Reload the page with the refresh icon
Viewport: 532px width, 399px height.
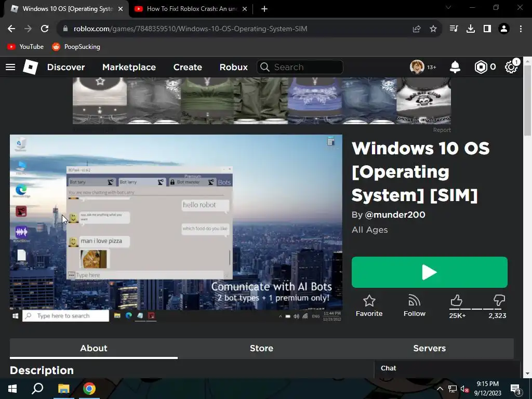click(x=45, y=29)
